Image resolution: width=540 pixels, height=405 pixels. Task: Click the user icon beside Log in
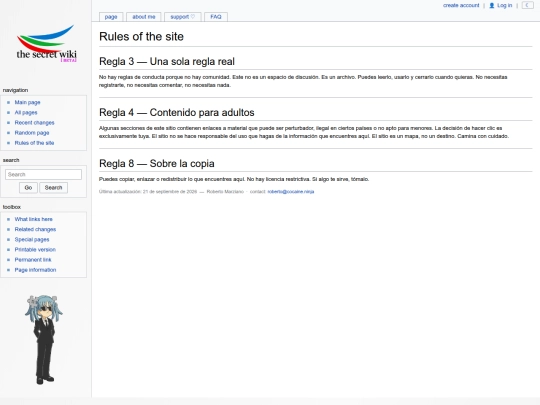492,6
